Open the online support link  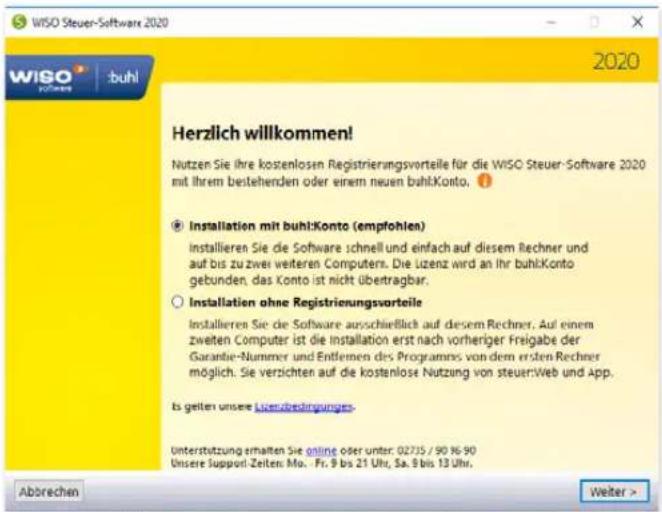click(321, 451)
